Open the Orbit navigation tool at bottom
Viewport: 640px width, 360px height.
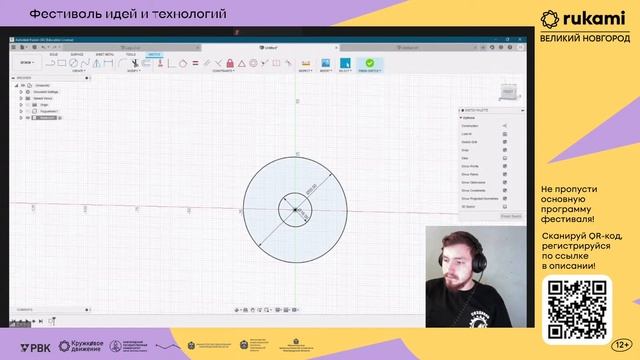(x=237, y=310)
